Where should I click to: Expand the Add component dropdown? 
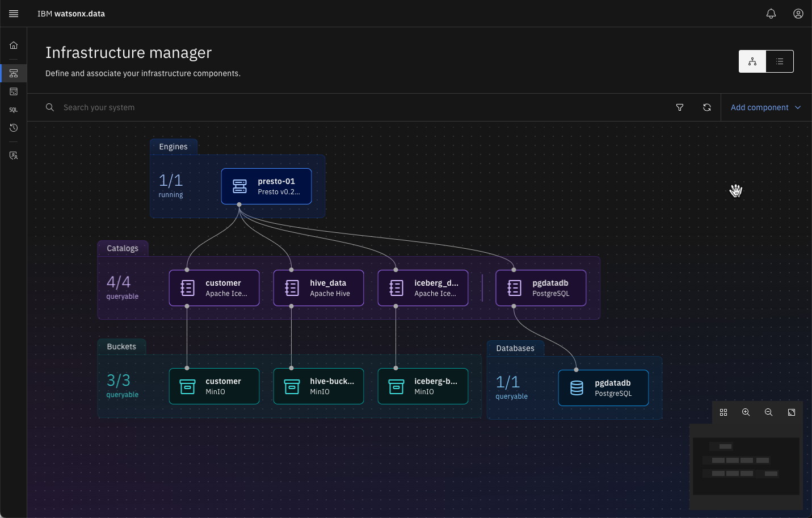766,107
